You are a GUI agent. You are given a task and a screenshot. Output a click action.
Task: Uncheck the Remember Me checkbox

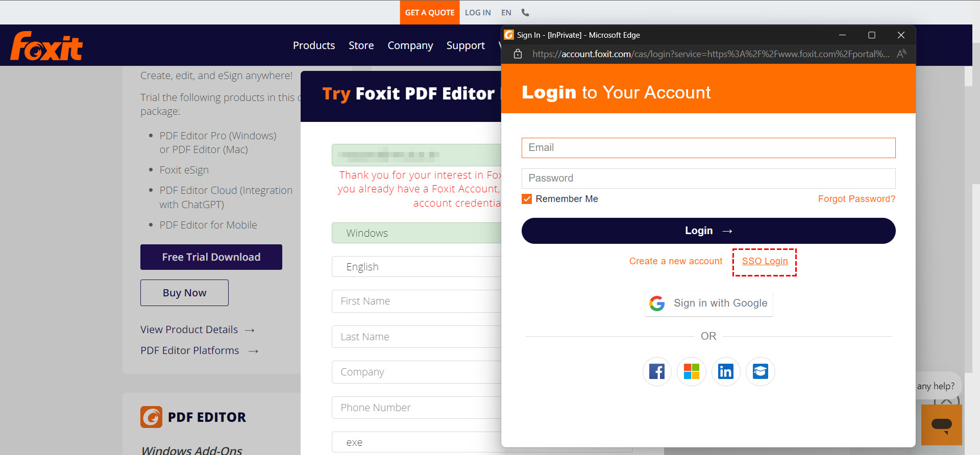pyautogui.click(x=527, y=199)
